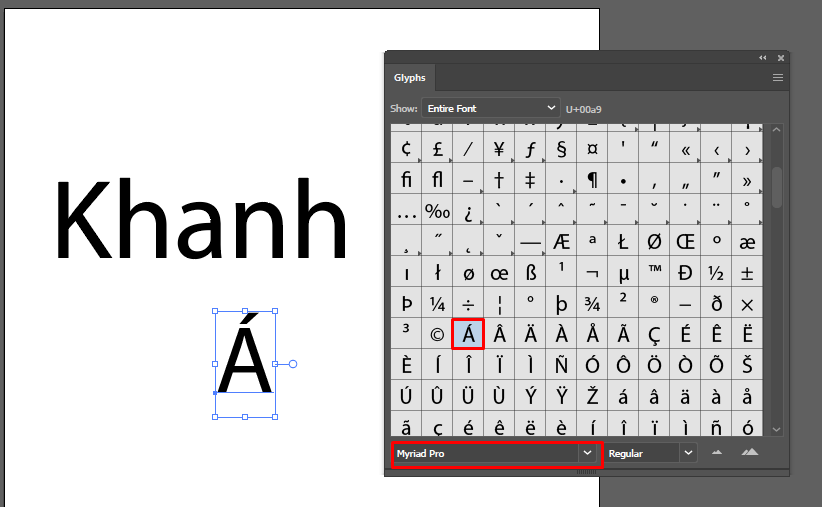Open the Glyphs panel hamburger menu
The width and height of the screenshot is (822, 507).
(777, 77)
